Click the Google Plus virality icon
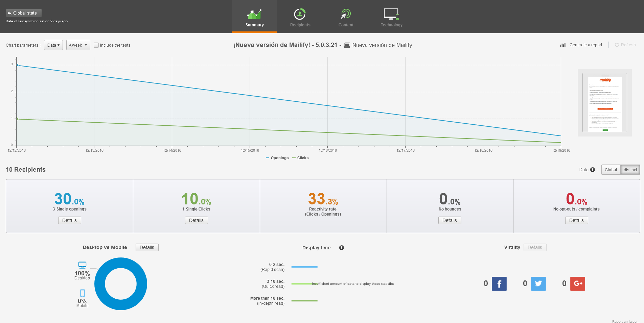Viewport: 644px width, 323px height. pos(577,284)
